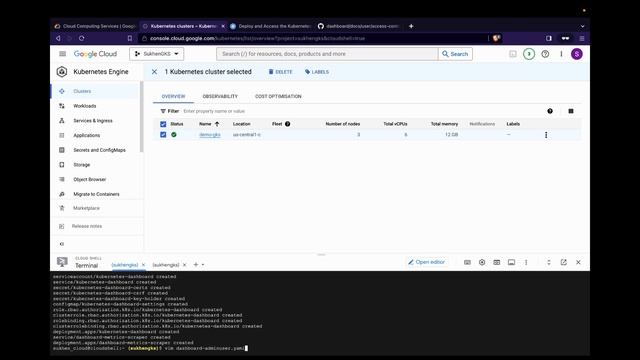Open Migrate to Containers in the sidebar
The image size is (640, 360).
(x=96, y=194)
